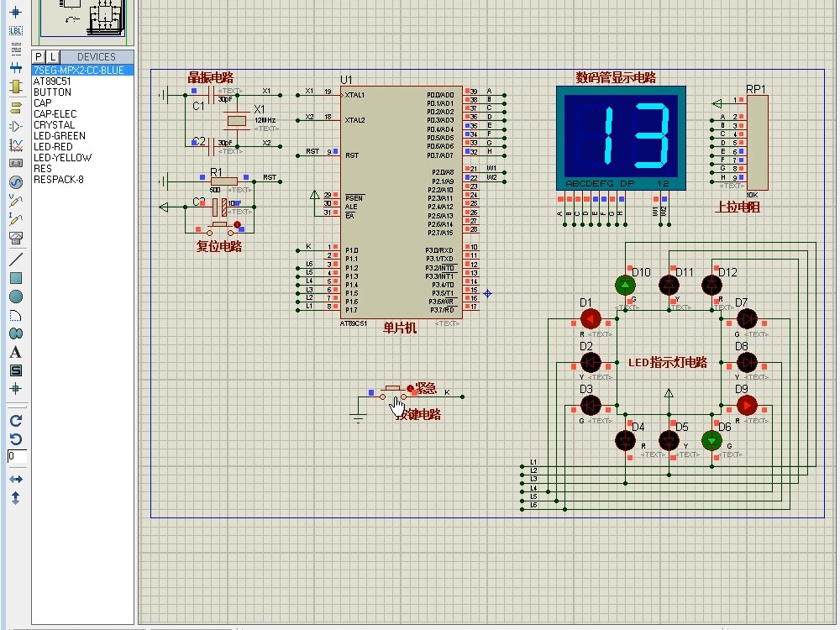Select the junction dot mode tool
Viewport: 840px width, 630px height.
tap(16, 12)
